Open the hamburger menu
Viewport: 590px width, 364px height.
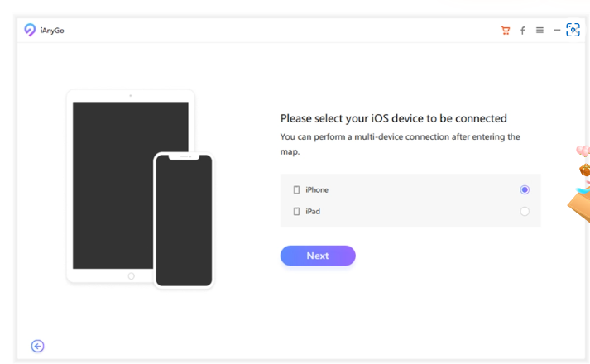(540, 31)
